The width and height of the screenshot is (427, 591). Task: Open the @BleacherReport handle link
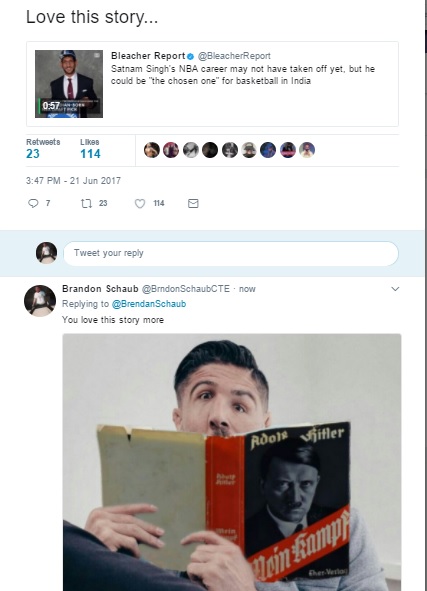(234, 56)
